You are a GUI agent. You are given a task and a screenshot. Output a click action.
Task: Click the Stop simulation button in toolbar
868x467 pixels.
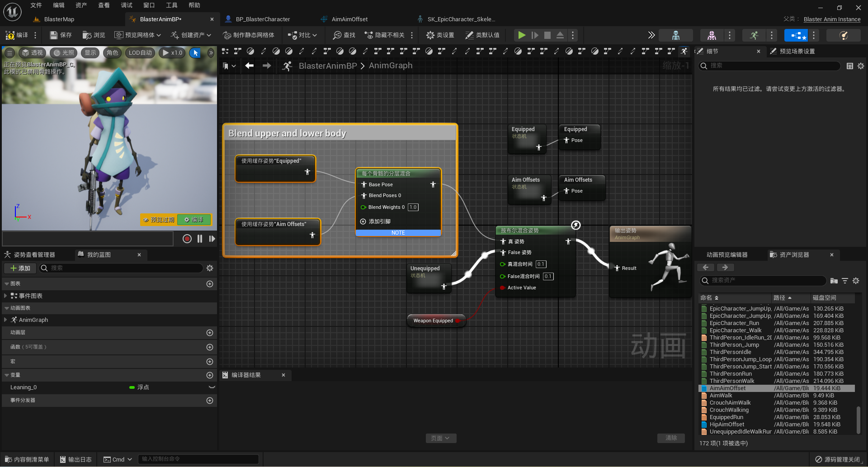click(x=547, y=35)
